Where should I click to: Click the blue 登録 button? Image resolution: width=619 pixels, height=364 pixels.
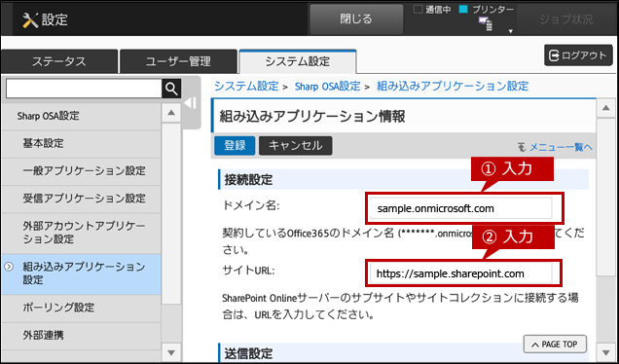235,146
